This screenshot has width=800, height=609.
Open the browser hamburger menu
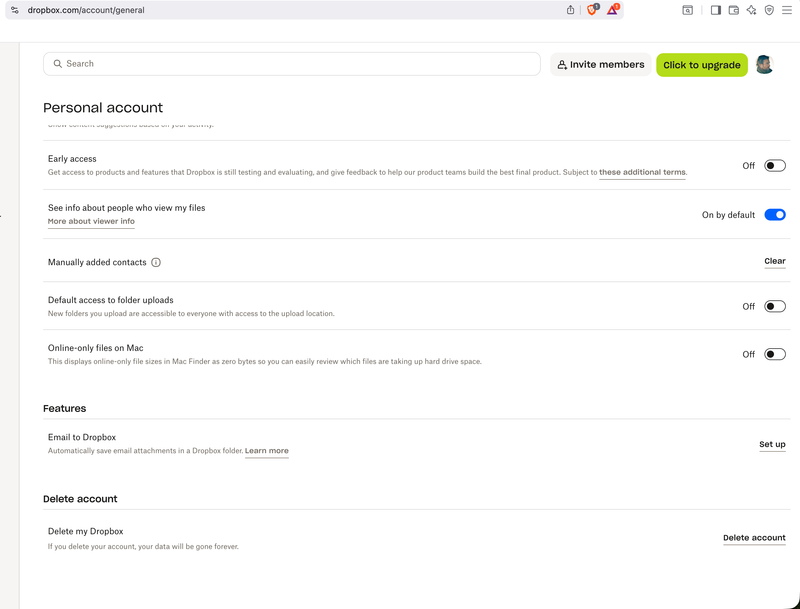click(787, 10)
